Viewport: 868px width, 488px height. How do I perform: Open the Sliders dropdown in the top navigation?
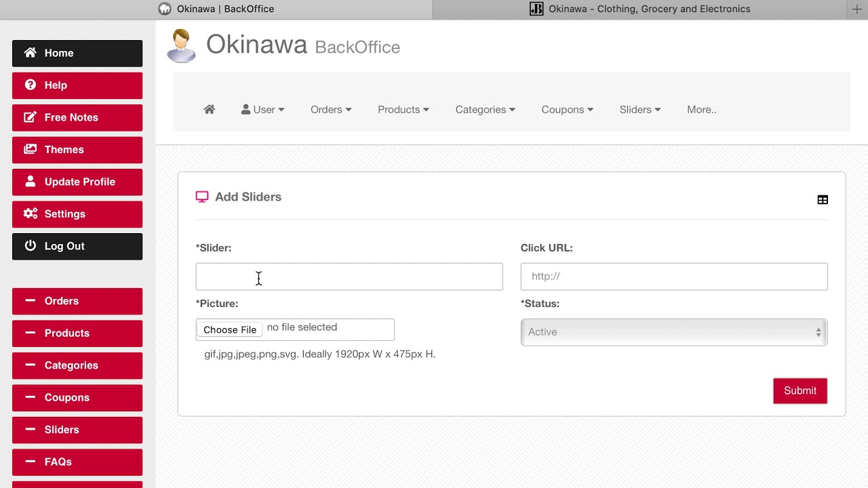(640, 110)
